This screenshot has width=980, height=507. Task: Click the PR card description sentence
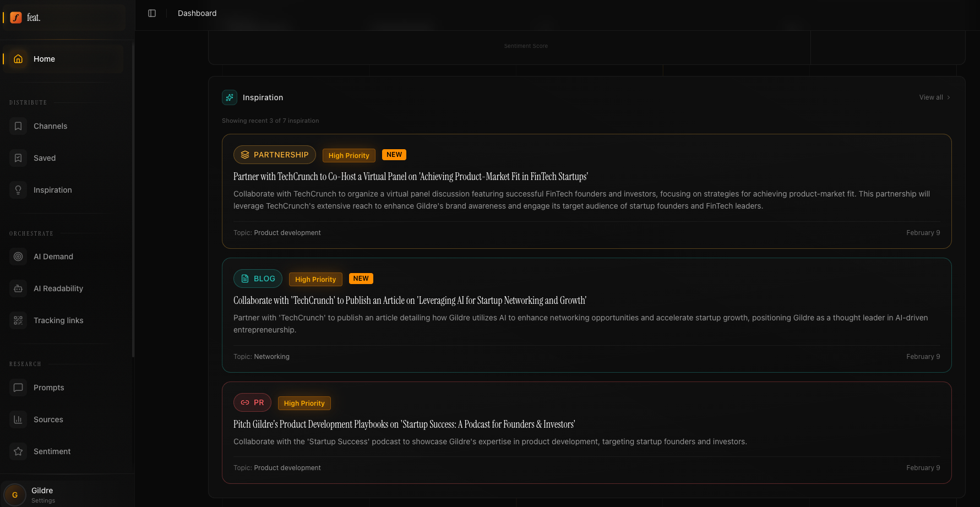tap(490, 441)
